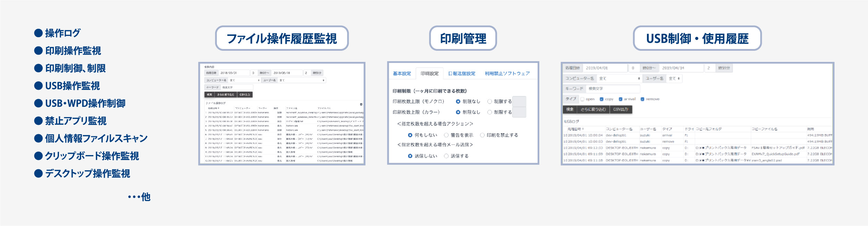The height and width of the screenshot is (226, 868).
Task: Select 送信する for mail notification
Action: click(x=446, y=156)
